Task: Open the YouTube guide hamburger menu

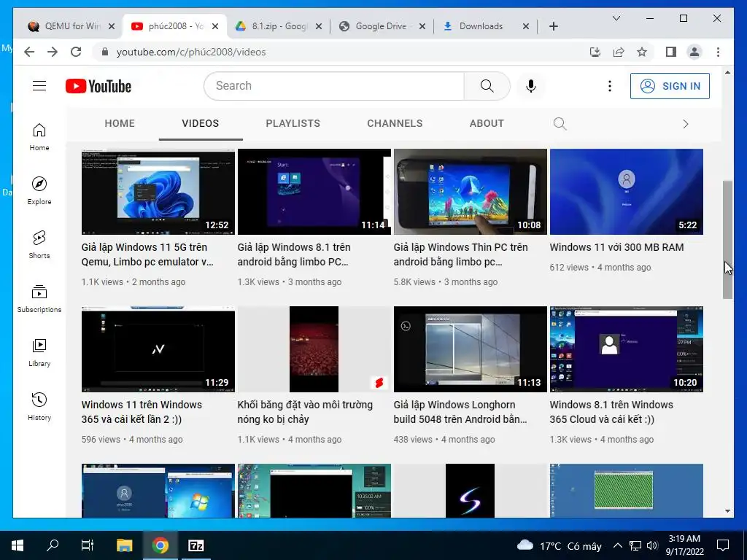Action: pyautogui.click(x=39, y=86)
